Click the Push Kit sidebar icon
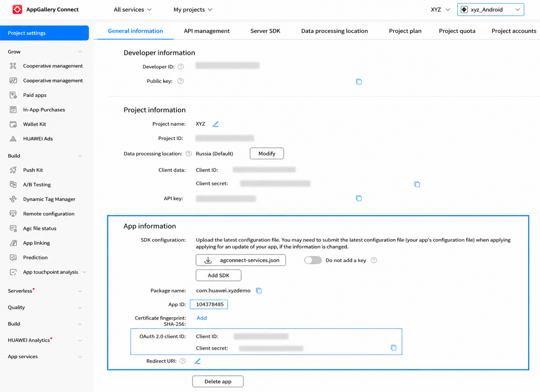Image resolution: width=540 pixels, height=392 pixels. pos(13,170)
